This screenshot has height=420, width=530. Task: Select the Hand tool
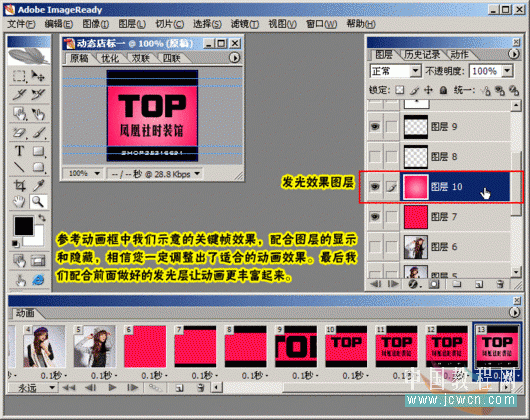tap(19, 202)
